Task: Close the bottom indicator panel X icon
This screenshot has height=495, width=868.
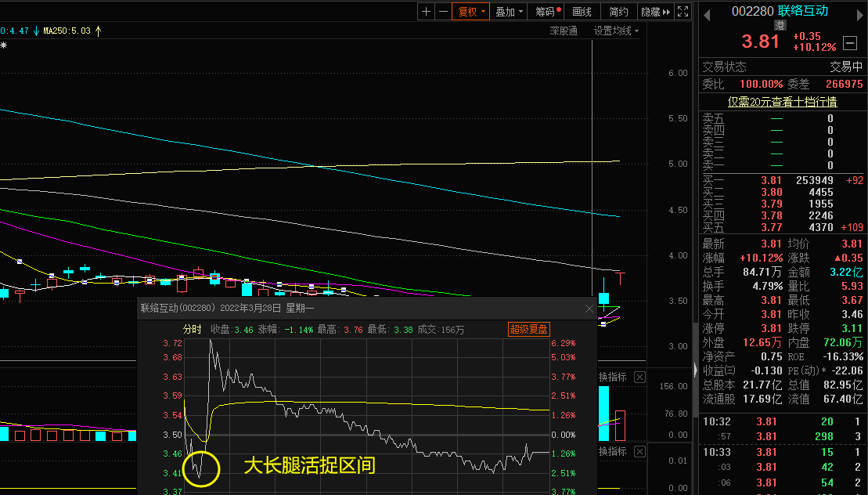Action: pyautogui.click(x=639, y=452)
